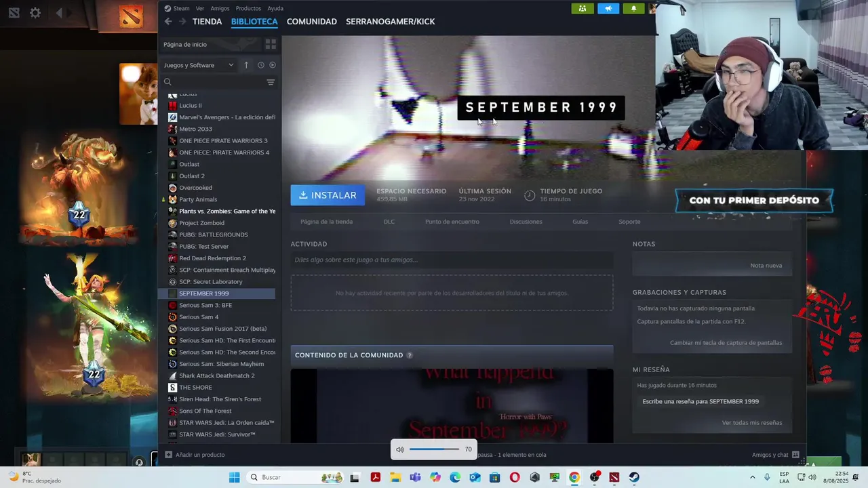Open the community video thumbnail for September 1999
This screenshot has width=868, height=488.
tap(452, 406)
